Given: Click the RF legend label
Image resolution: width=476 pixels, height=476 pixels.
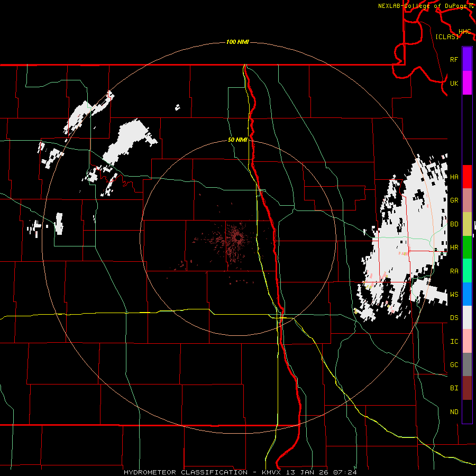Looking at the screenshot, I should pos(454,59).
